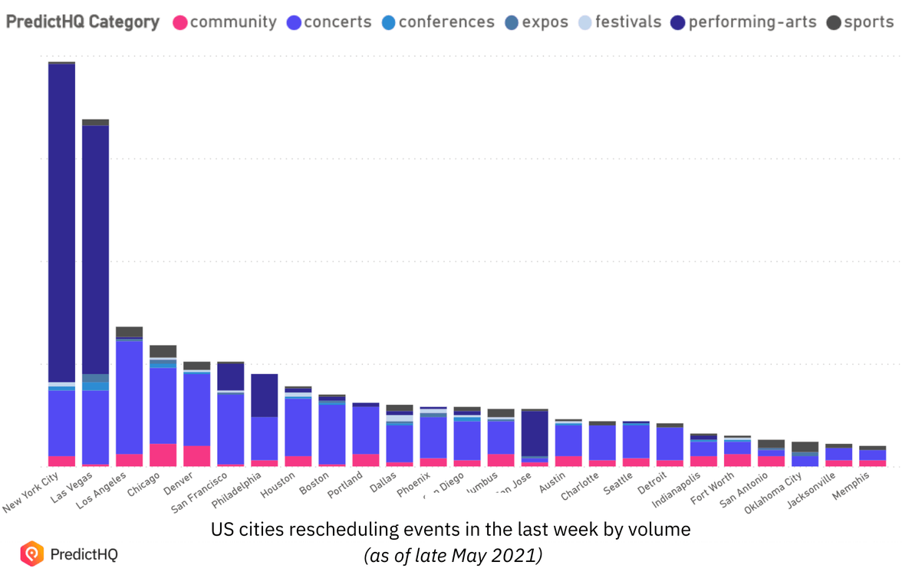Image resolution: width=902 pixels, height=588 pixels.
Task: Select the San Jose performing-arts bar segment
Action: [535, 433]
